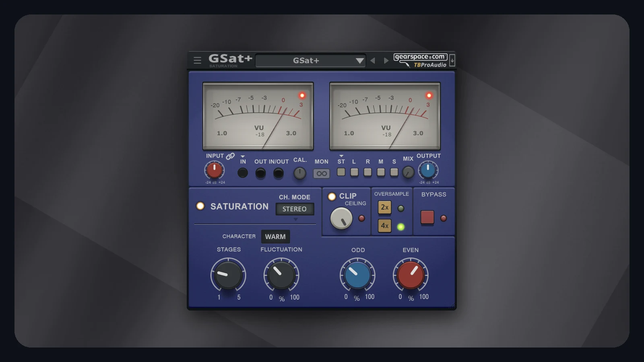Go to the previous preset

click(x=373, y=61)
